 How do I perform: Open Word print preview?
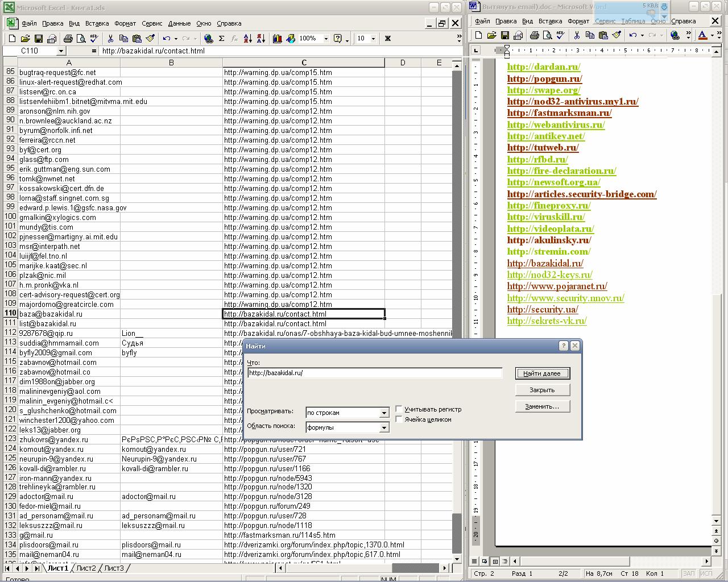point(547,35)
